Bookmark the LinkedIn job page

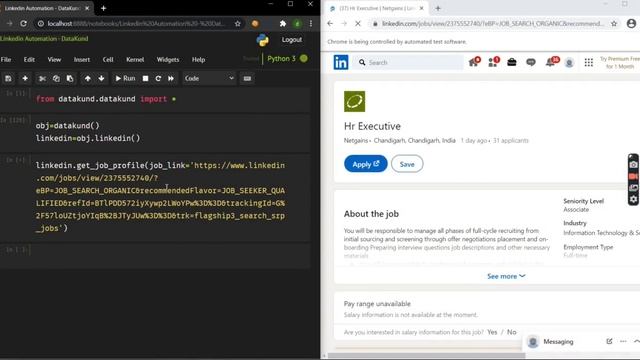tap(614, 24)
